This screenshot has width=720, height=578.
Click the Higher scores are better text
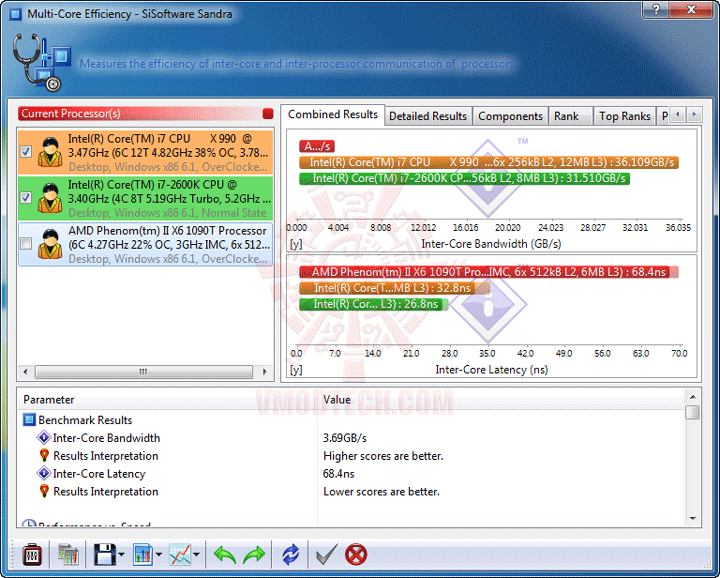[383, 456]
